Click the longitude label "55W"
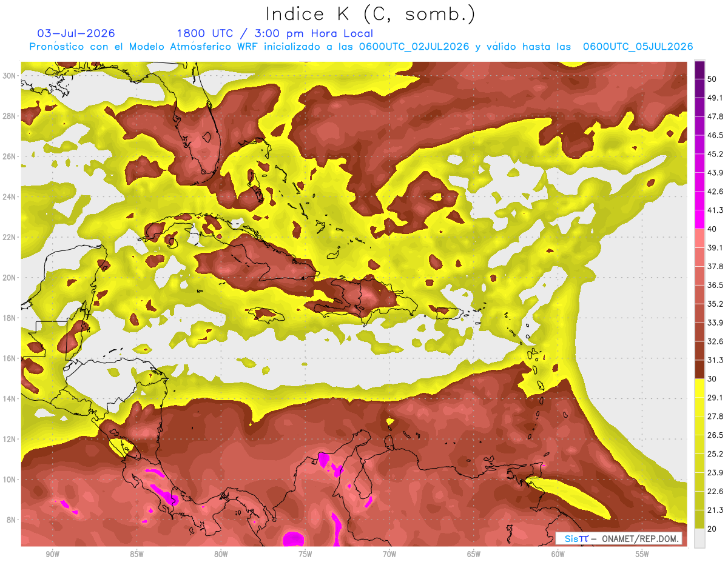 [642, 555]
